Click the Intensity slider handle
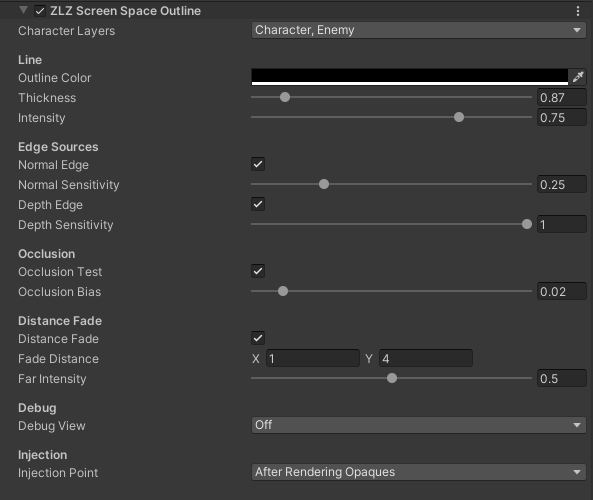This screenshot has width=593, height=500. tap(459, 117)
